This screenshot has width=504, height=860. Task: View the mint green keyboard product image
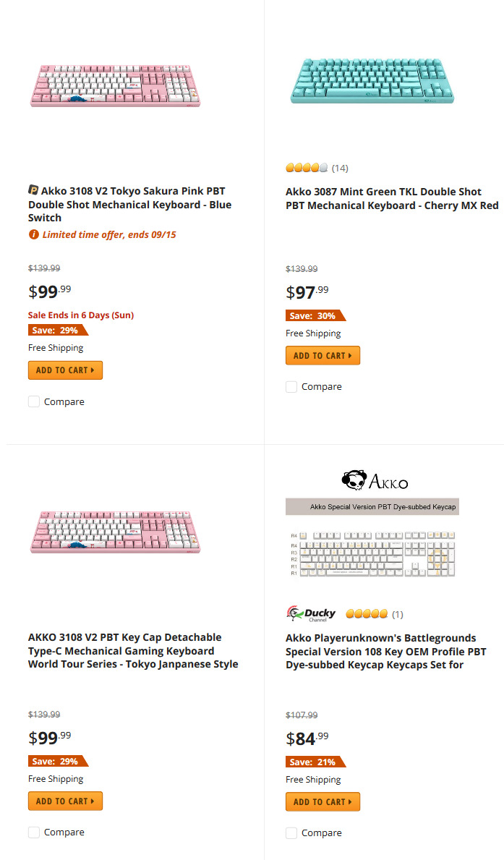point(372,80)
